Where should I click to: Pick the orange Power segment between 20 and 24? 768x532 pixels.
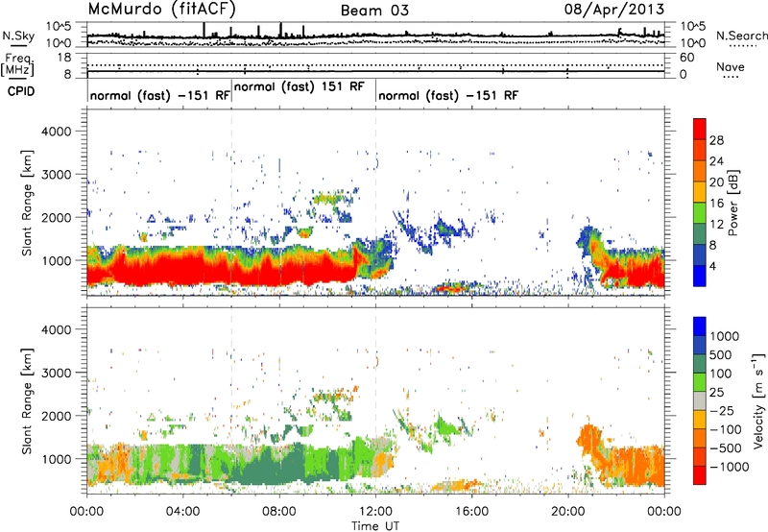click(700, 172)
